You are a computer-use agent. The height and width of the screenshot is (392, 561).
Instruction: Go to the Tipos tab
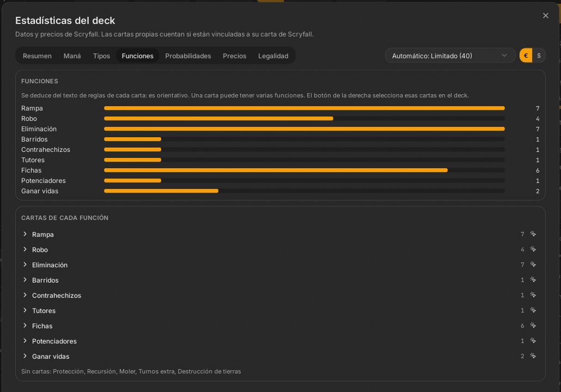(x=102, y=56)
